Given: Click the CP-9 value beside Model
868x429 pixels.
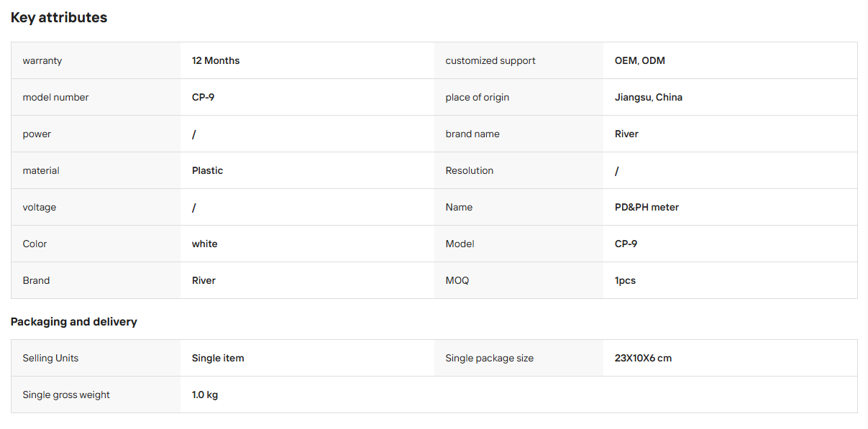Looking at the screenshot, I should click(626, 244).
